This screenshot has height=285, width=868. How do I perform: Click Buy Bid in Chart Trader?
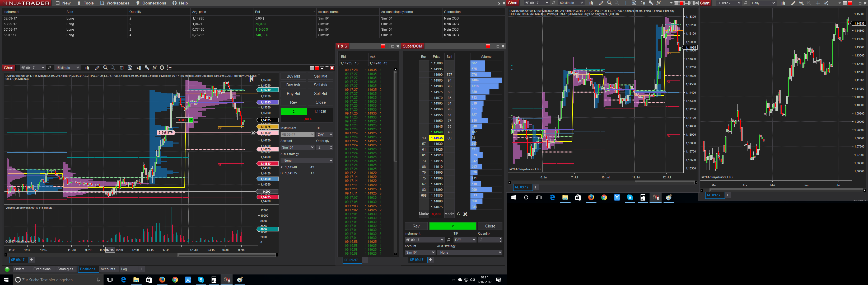click(x=293, y=94)
